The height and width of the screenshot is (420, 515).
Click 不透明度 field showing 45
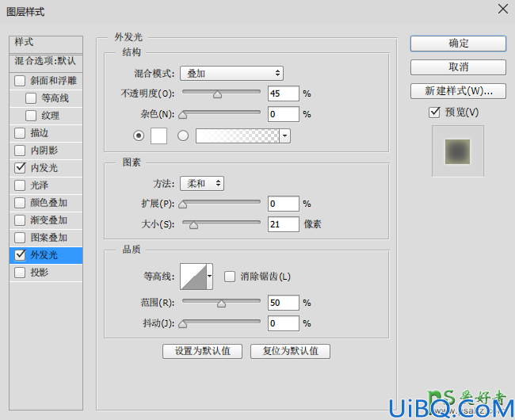284,94
